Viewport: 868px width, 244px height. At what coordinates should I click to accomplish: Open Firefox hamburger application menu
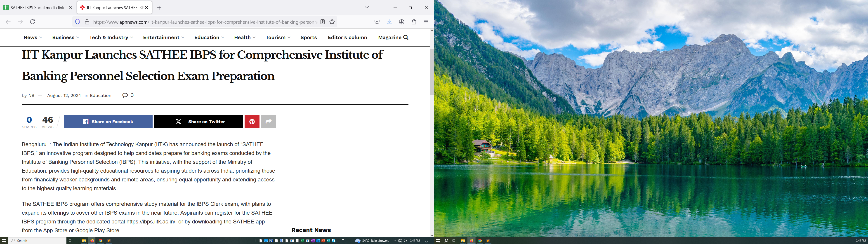(x=426, y=22)
